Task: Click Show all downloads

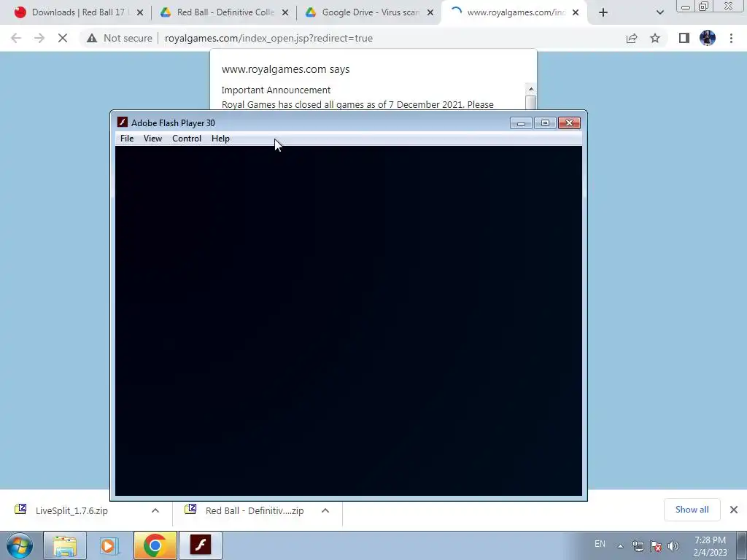Action: [x=692, y=510]
